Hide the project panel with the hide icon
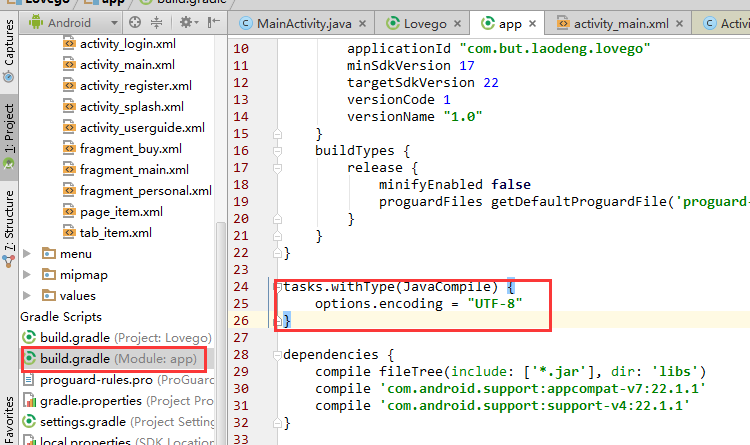Screen dimensions: 750x445 point(213,22)
